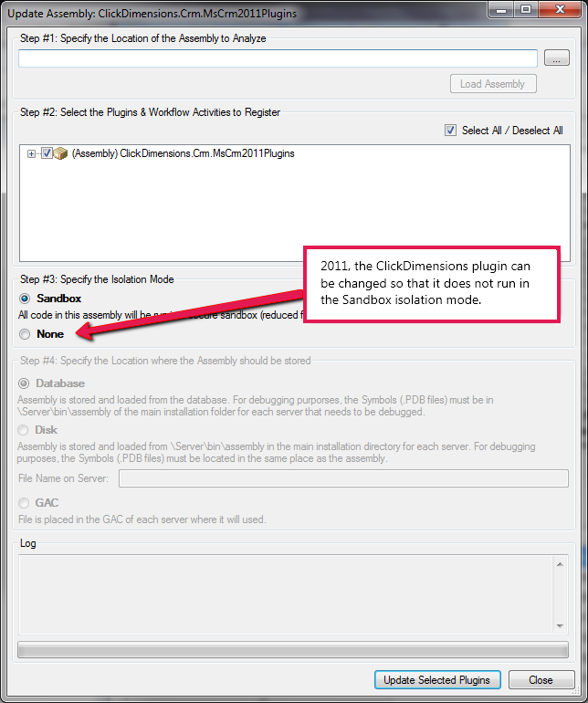
Task: Click the progress bar below the Log
Action: click(293, 650)
